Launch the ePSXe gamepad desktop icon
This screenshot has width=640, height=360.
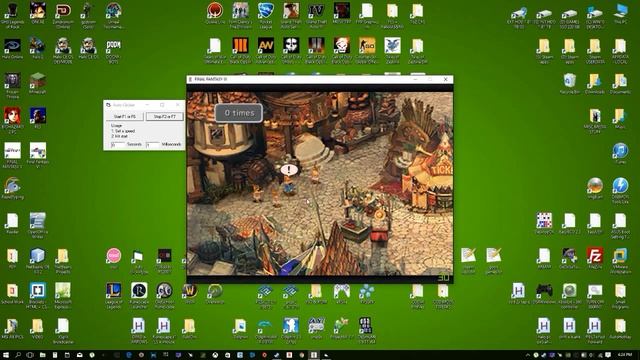pos(342,293)
